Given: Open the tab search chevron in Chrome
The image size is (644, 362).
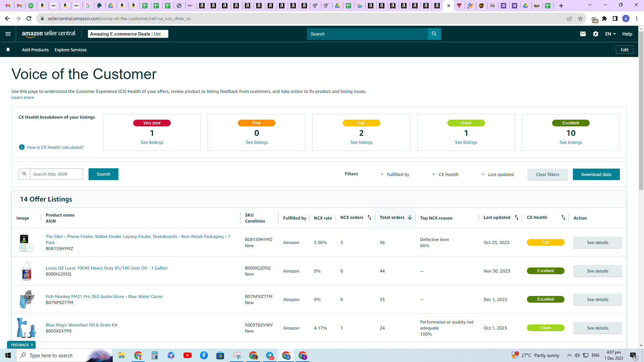Looking at the screenshot, I should pyautogui.click(x=590, y=5).
